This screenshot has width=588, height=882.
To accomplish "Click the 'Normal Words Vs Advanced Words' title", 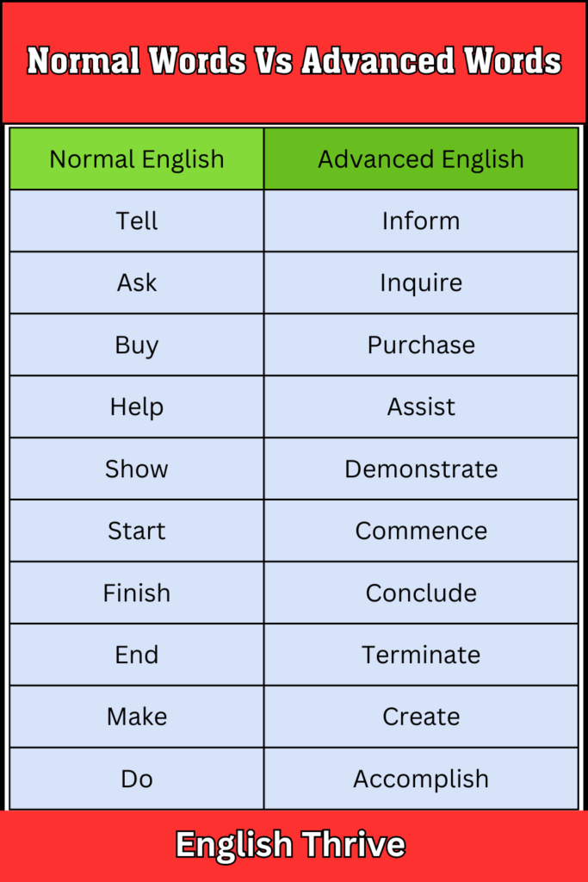I will click(x=294, y=61).
